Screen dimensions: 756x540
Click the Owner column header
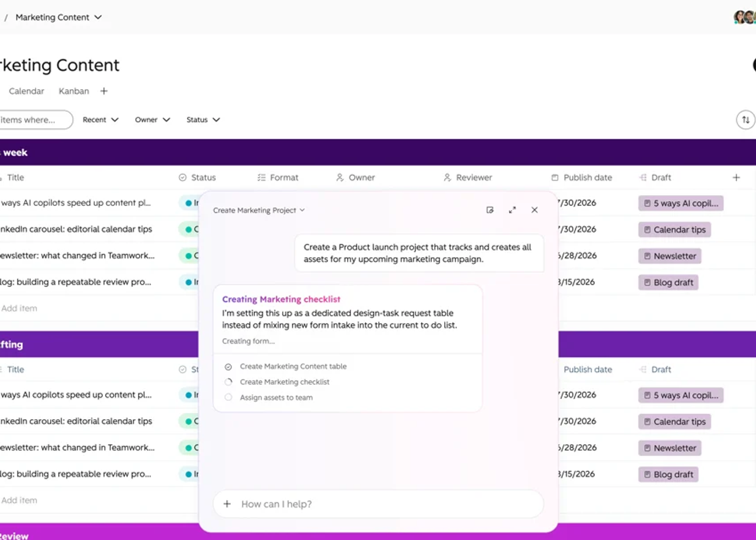355,178
